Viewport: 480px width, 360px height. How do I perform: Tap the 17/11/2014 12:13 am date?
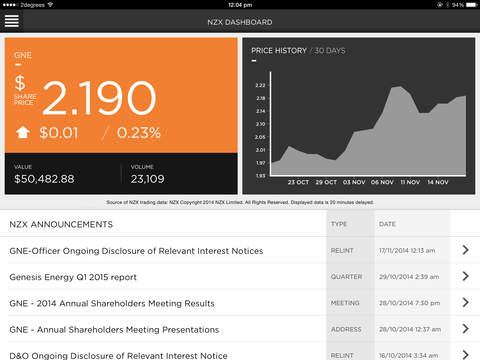pyautogui.click(x=407, y=250)
